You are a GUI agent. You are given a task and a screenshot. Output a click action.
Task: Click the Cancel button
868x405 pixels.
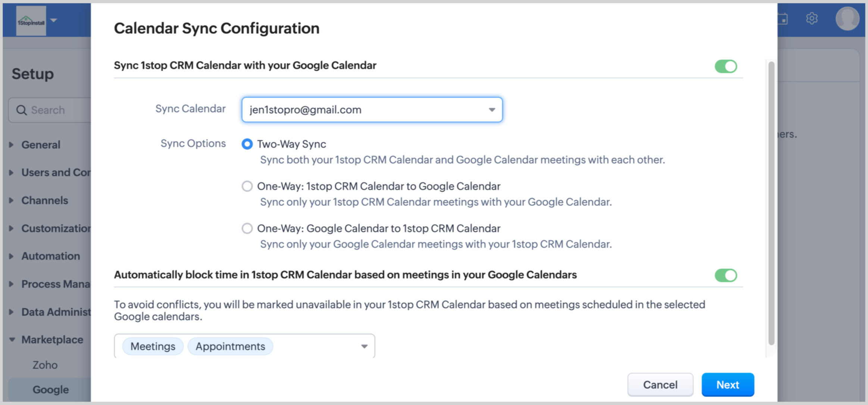pos(660,384)
